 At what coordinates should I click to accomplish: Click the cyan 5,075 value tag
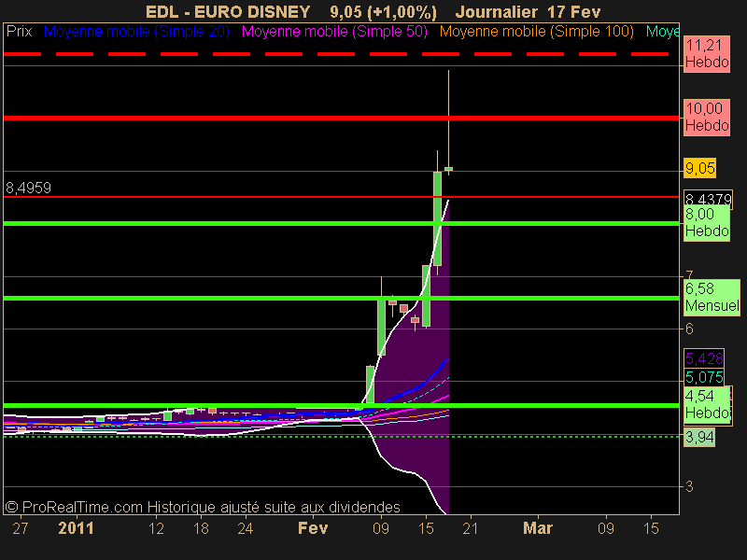point(704,377)
